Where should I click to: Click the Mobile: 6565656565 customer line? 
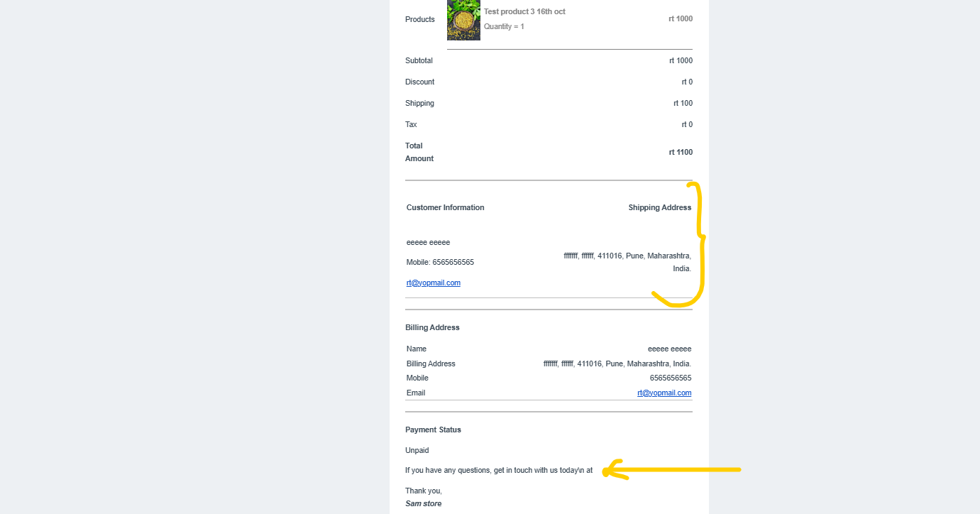(x=440, y=262)
